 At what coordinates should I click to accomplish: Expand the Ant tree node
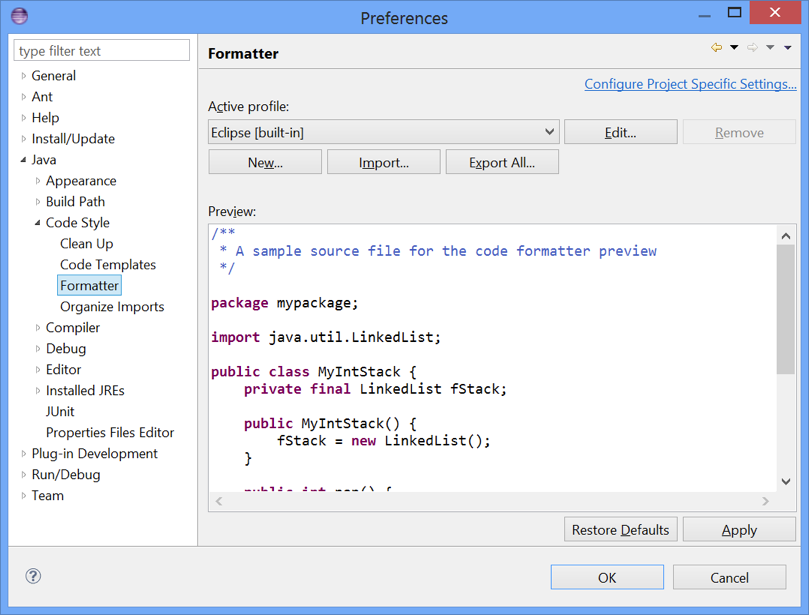pos(24,96)
